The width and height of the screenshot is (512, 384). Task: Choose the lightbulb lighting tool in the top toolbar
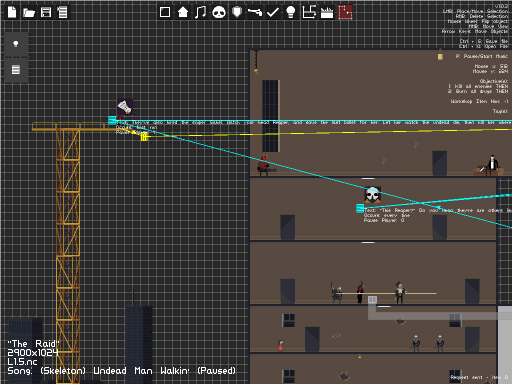click(291, 12)
